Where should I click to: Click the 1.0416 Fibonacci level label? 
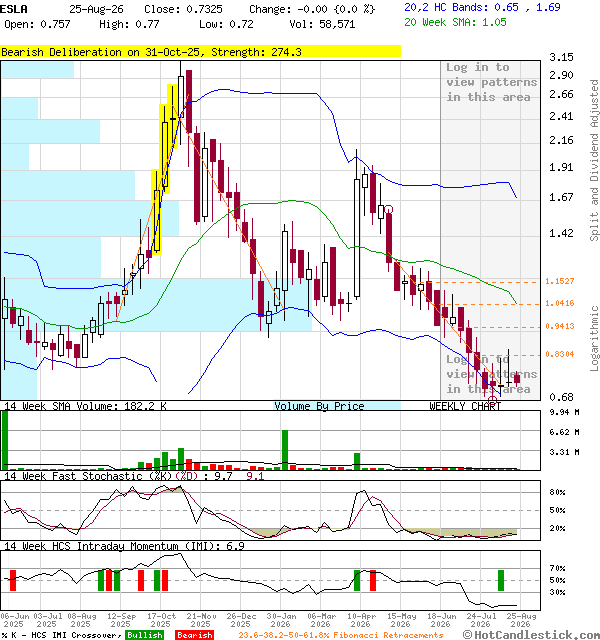pyautogui.click(x=560, y=303)
